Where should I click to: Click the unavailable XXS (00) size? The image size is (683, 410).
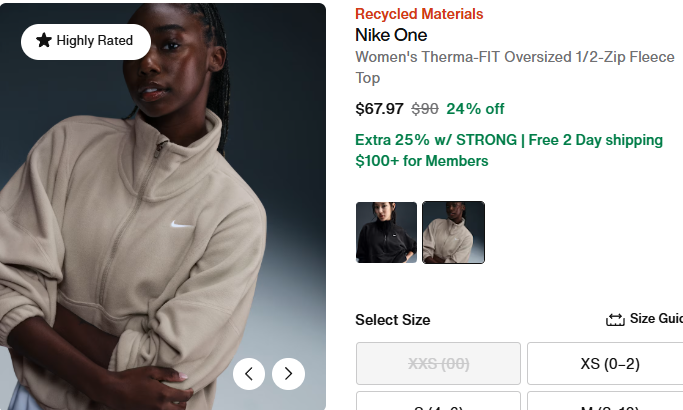click(438, 364)
